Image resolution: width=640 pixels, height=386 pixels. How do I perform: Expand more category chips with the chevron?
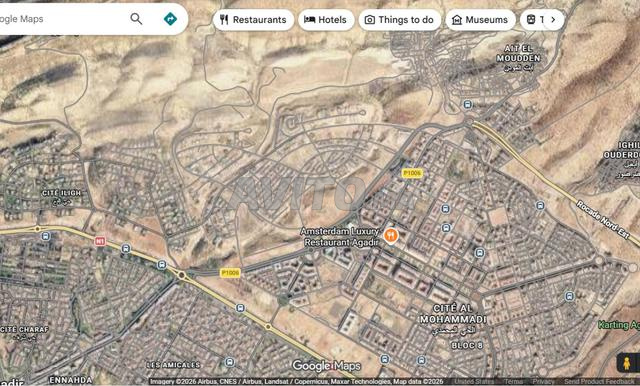click(x=553, y=20)
